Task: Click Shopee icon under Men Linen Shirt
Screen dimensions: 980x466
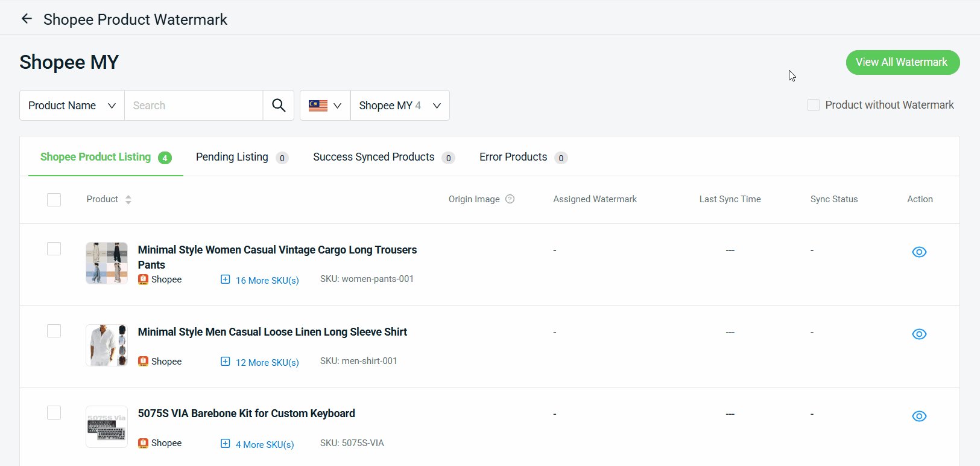Action: [144, 362]
